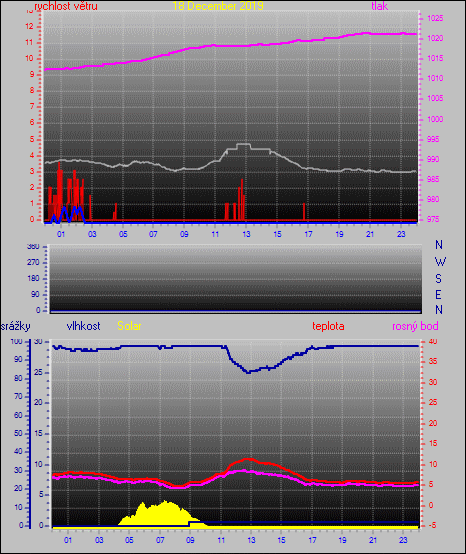Viewport: 466px width, 554px height.
Task: Click the red 'teplota' temperature label
Action: pos(328,326)
